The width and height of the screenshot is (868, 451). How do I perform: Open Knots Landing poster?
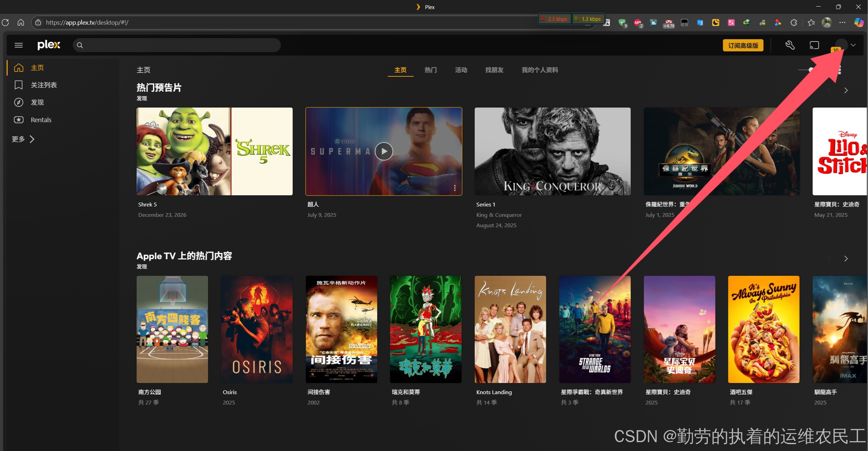coord(510,329)
